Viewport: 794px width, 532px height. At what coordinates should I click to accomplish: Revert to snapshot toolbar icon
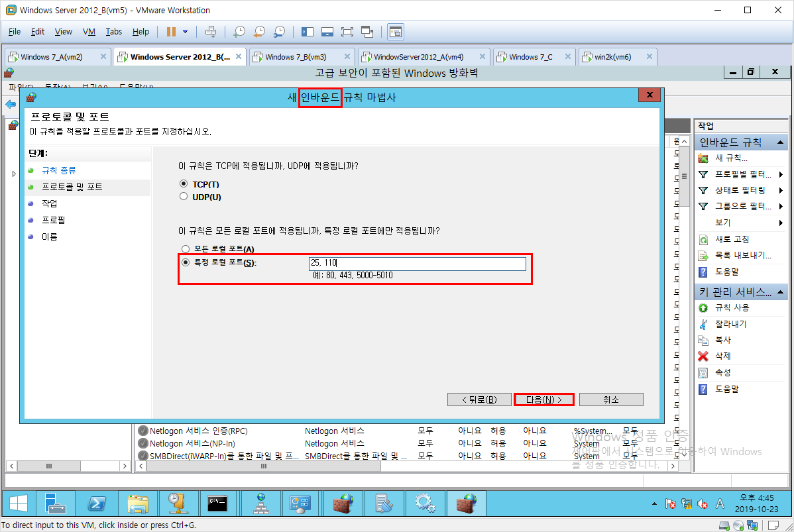point(259,32)
